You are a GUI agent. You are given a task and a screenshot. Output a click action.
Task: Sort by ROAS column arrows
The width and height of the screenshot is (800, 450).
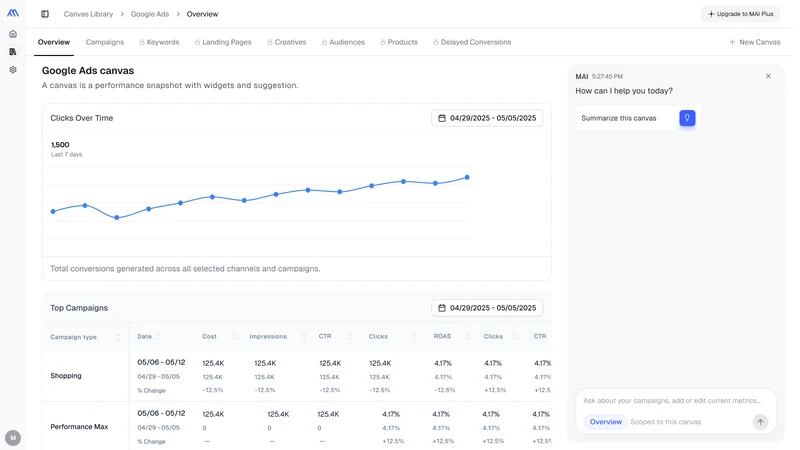pos(468,337)
